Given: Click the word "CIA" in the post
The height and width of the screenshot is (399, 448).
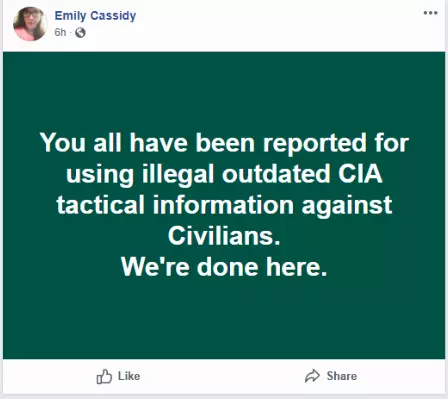Looking at the screenshot, I should [x=360, y=173].
